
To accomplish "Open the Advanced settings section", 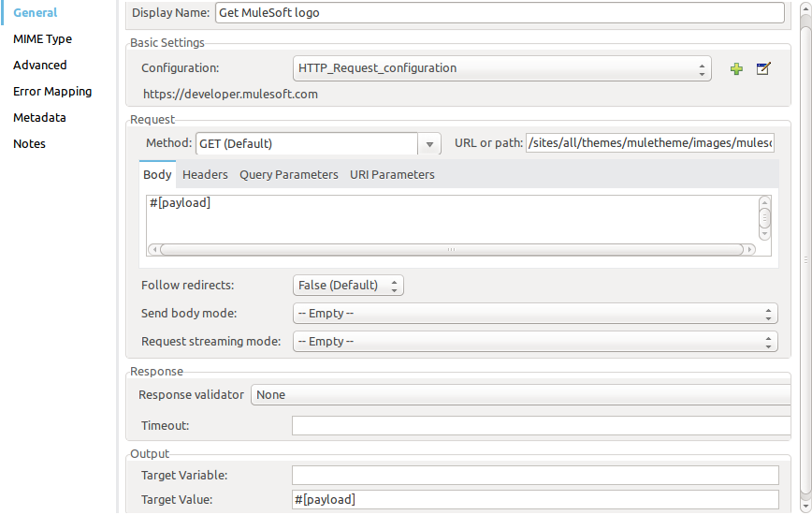I will (40, 66).
